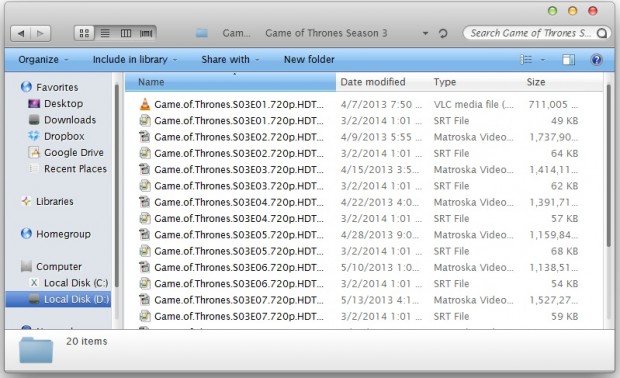Select Local Disk (D:) in sidebar
The width and height of the screenshot is (620, 378).
[x=59, y=299]
